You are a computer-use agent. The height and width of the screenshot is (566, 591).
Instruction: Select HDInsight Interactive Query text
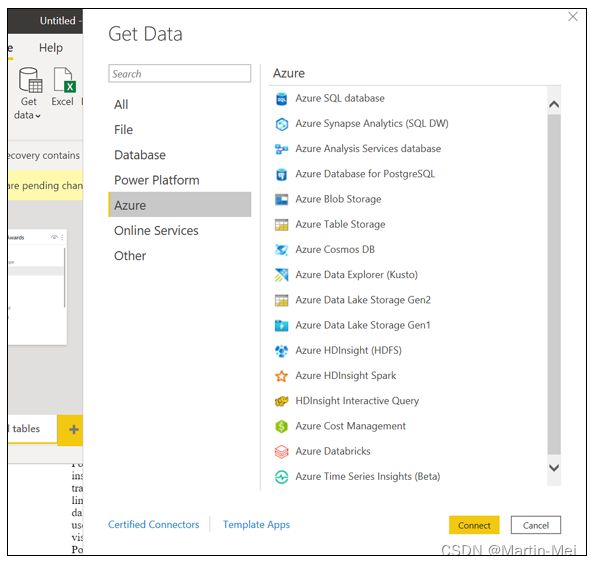[x=357, y=401]
